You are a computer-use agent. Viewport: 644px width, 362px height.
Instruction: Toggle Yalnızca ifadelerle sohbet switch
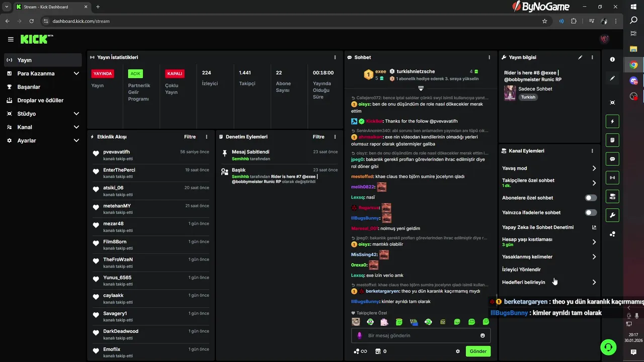point(591,213)
